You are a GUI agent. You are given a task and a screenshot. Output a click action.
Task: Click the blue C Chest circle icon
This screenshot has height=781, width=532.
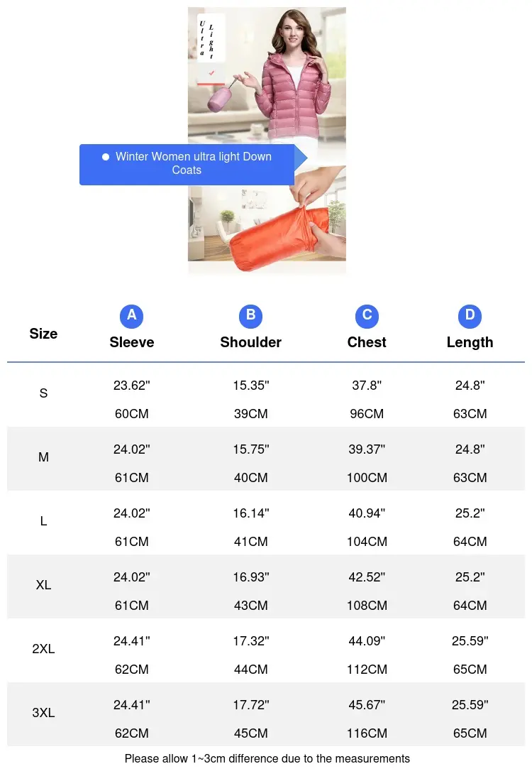tap(367, 316)
